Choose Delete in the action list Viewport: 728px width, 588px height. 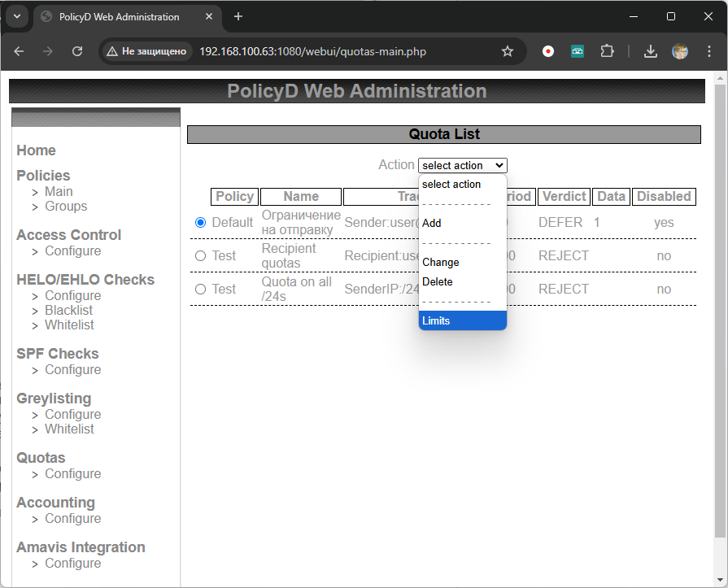tap(463, 281)
